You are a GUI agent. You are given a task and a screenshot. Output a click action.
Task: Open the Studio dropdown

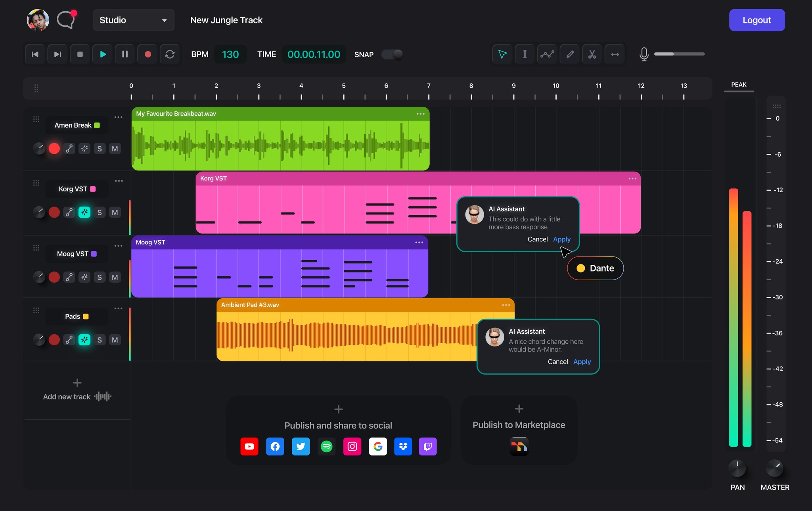click(x=133, y=20)
